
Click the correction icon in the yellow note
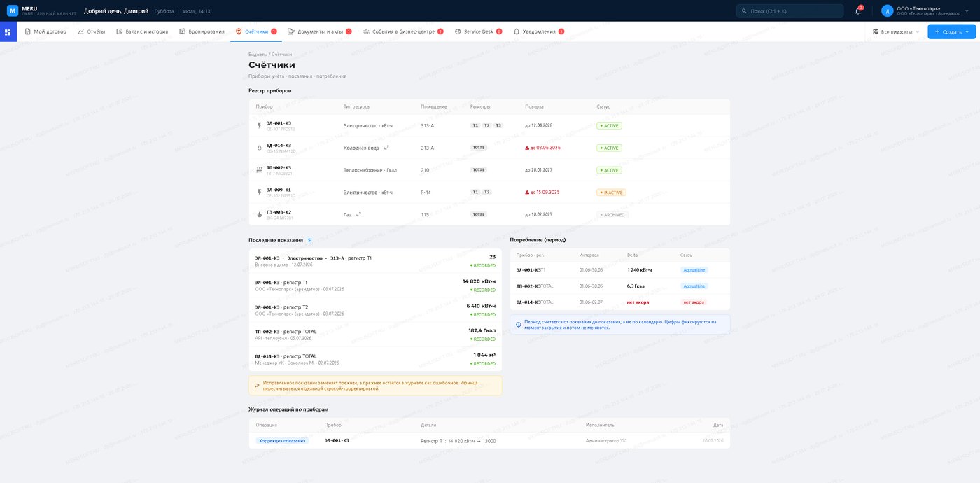click(x=257, y=386)
